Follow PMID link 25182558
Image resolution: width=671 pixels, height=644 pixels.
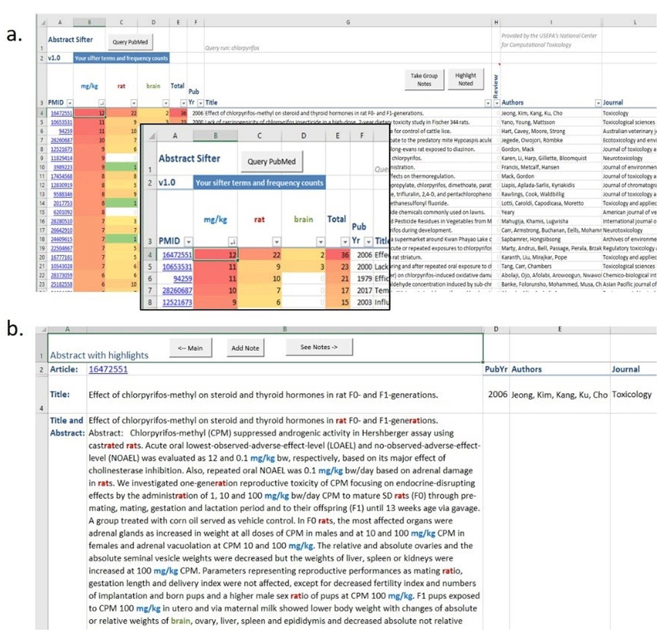62,284
